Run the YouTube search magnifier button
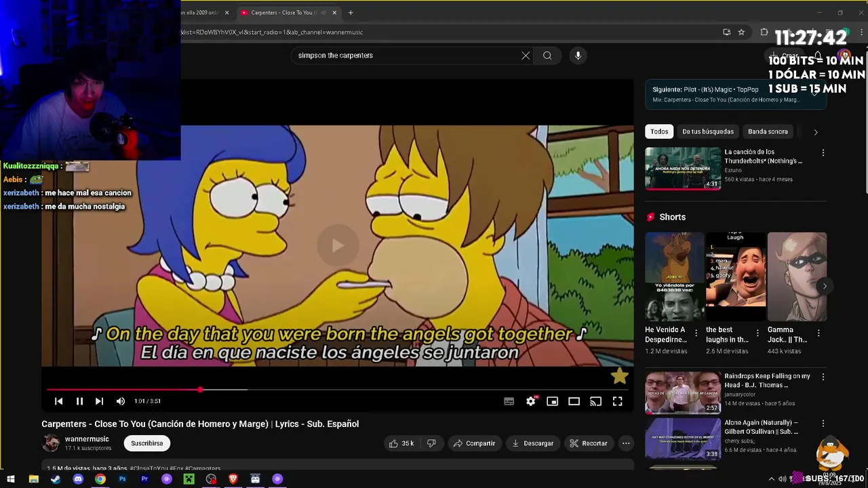Viewport: 868px width, 488px height. (x=547, y=56)
